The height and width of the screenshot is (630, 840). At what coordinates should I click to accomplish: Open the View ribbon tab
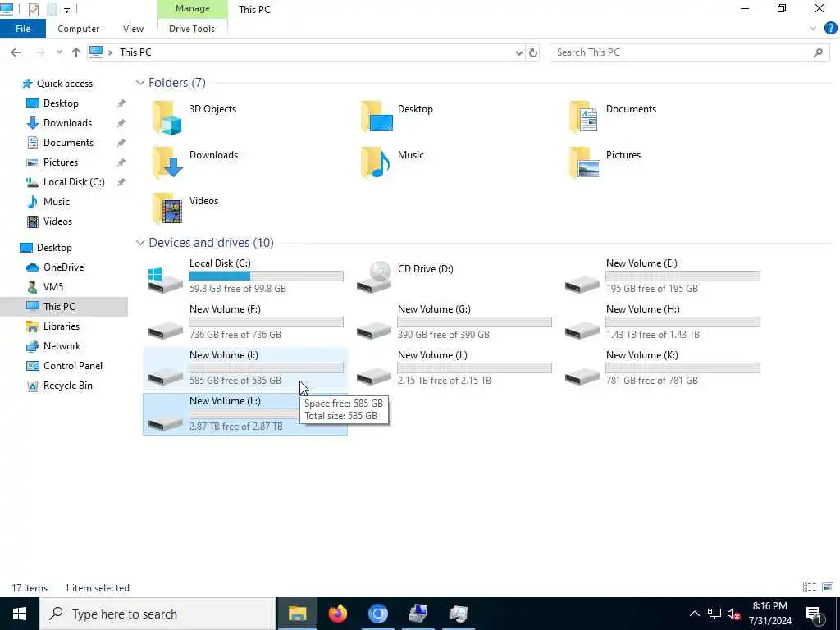[133, 29]
